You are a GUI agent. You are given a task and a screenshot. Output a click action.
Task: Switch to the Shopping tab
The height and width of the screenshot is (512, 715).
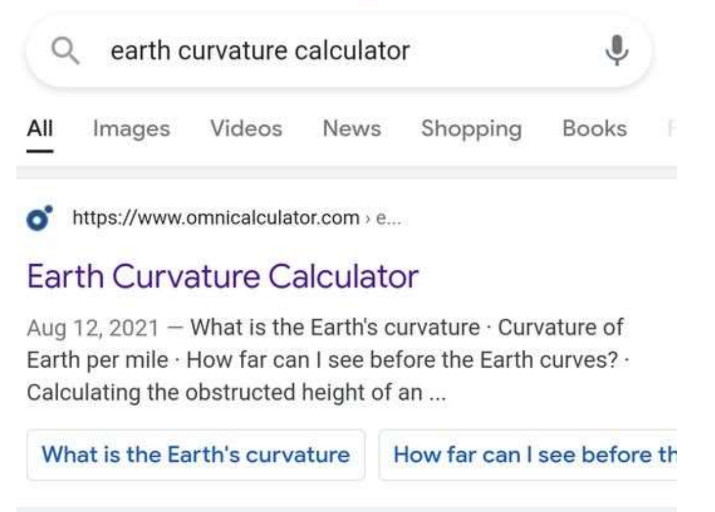[471, 129]
